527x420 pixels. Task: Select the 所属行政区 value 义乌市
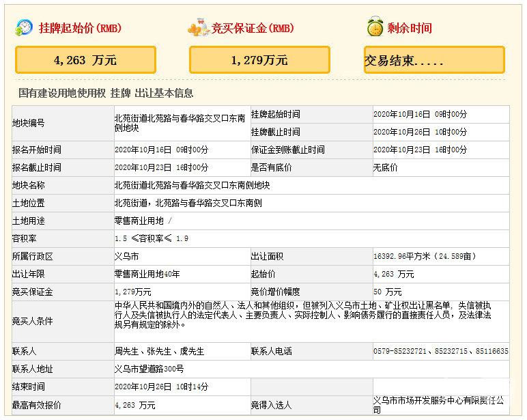[x=126, y=256]
